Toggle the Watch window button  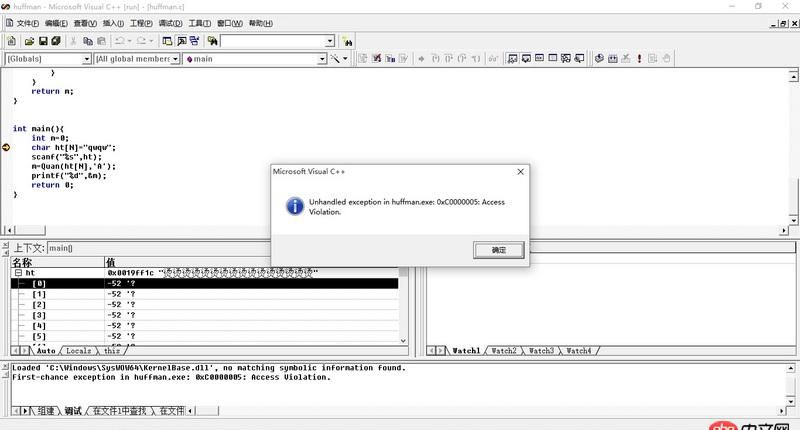click(512, 59)
